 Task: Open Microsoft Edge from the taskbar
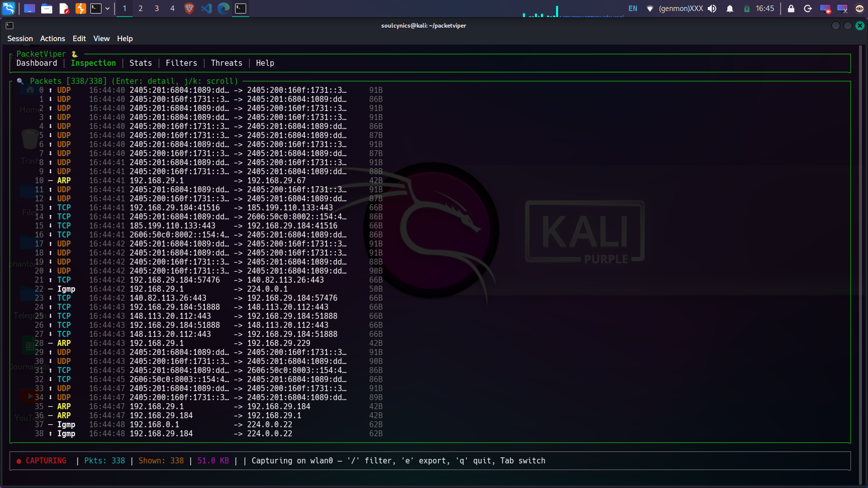[x=224, y=9]
